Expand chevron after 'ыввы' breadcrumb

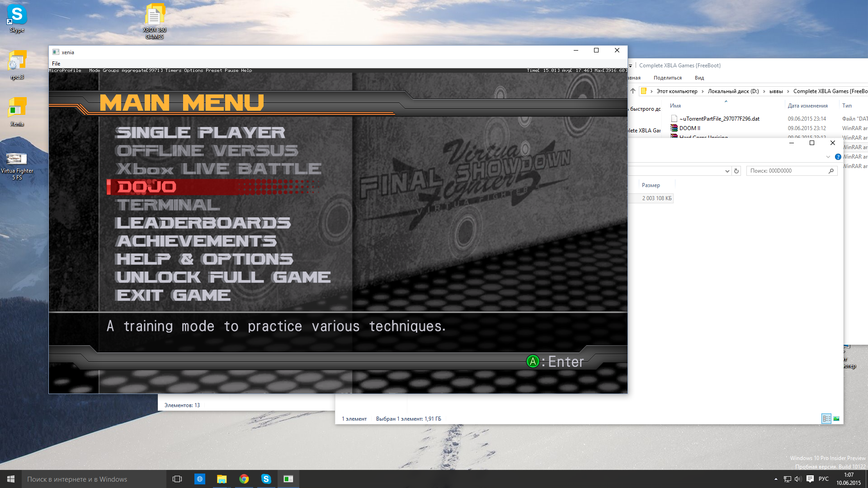788,91
